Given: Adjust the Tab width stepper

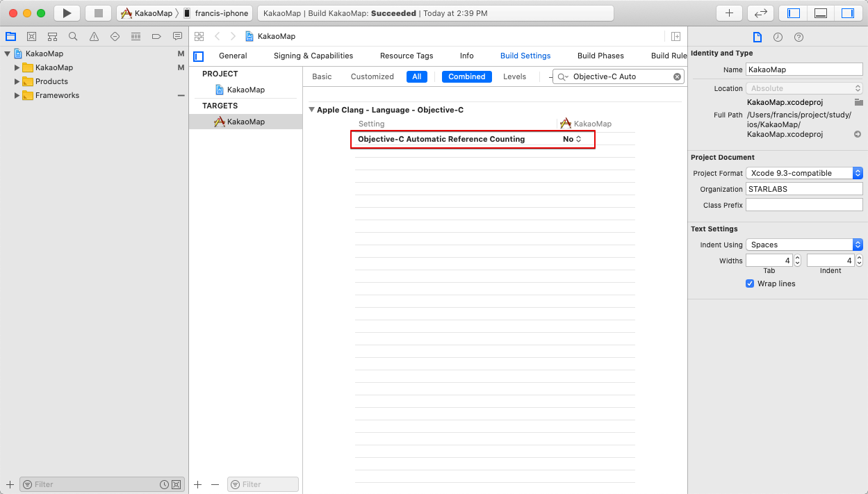Looking at the screenshot, I should click(797, 261).
